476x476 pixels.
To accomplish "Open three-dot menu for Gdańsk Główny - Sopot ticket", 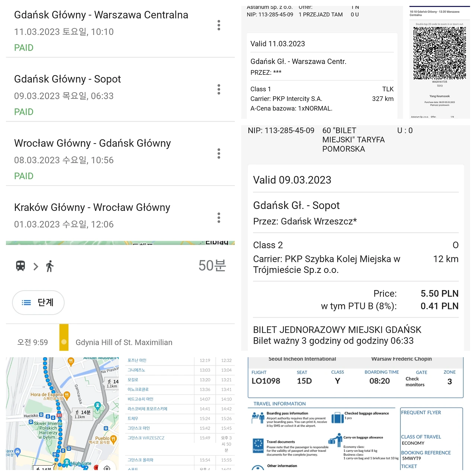I will click(219, 89).
